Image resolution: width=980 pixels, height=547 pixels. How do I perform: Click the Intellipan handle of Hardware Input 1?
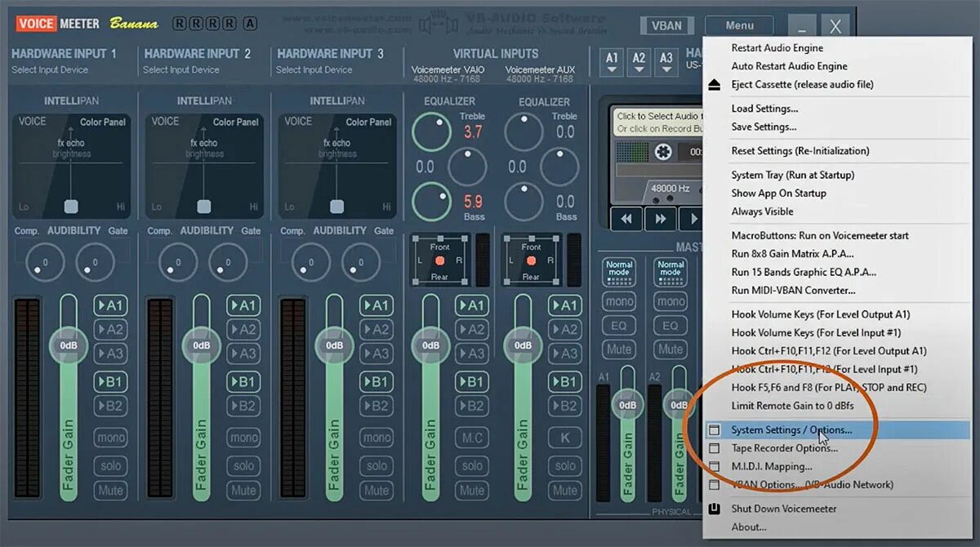(71, 207)
